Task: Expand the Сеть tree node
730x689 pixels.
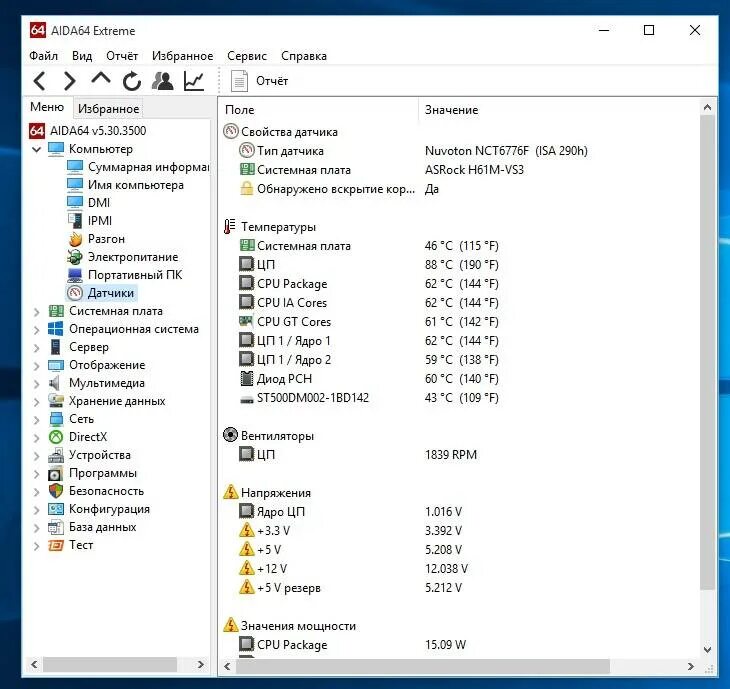Action: [37, 420]
